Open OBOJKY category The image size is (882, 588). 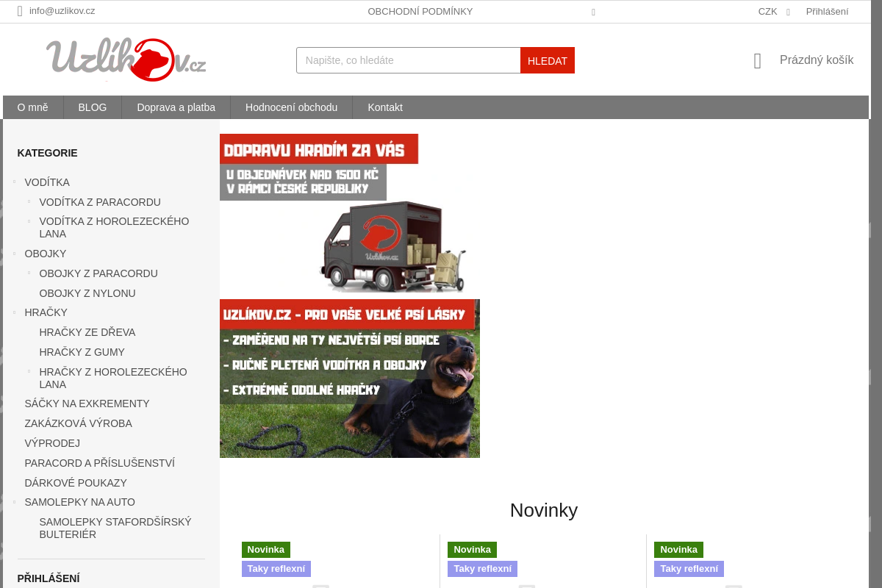coord(46,254)
